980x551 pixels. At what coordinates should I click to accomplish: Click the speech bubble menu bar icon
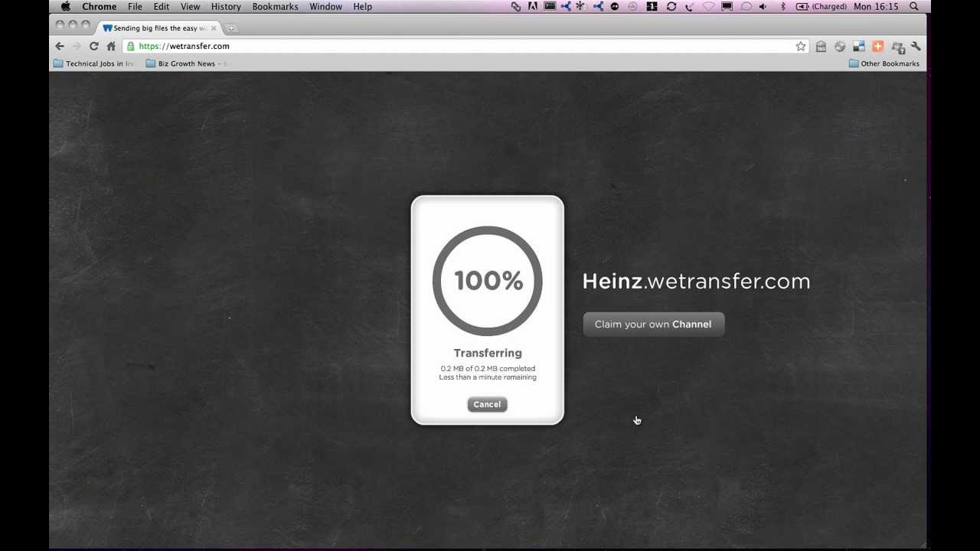pyautogui.click(x=746, y=7)
